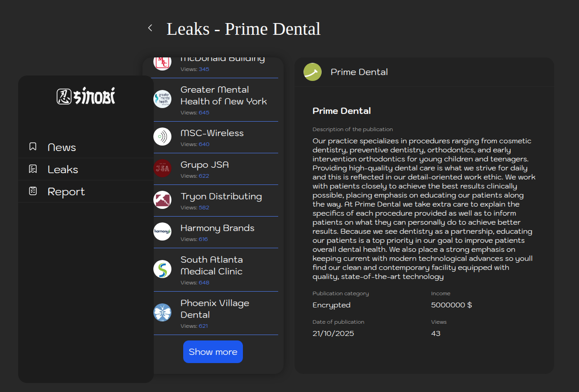
Task: Click the McDonald Building logo thumbnail
Action: 162,62
